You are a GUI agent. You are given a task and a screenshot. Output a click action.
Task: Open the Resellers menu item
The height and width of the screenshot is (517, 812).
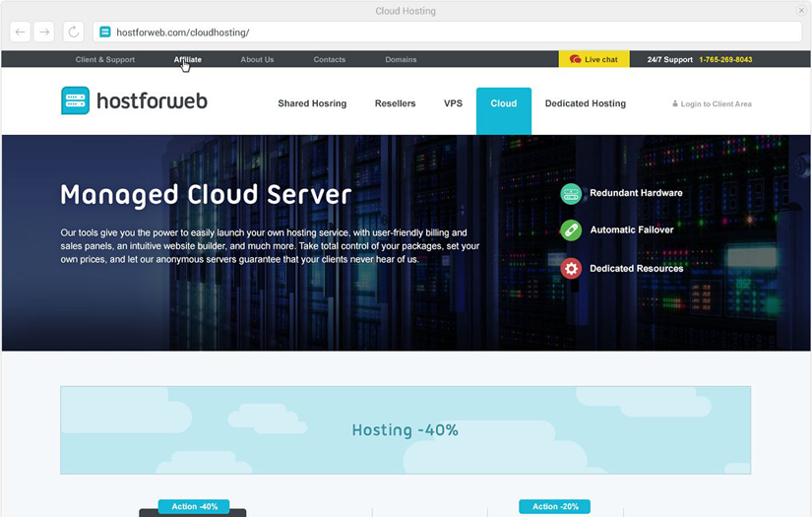pyautogui.click(x=395, y=103)
